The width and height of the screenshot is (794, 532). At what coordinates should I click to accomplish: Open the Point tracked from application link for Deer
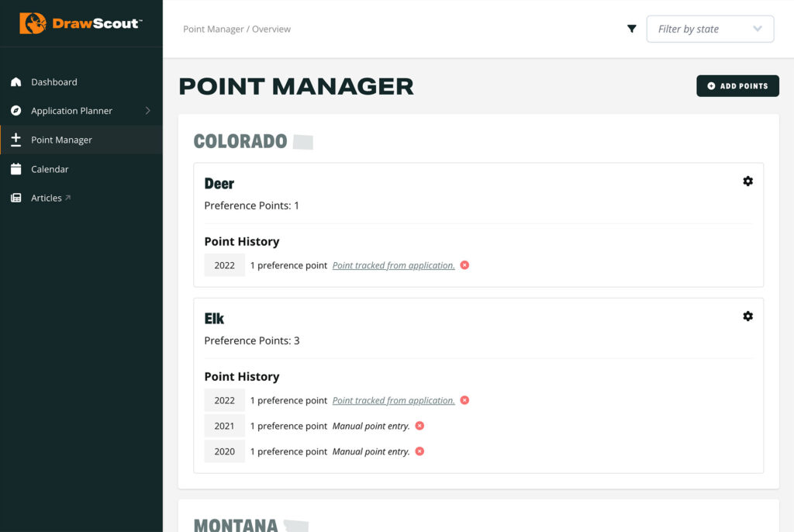click(393, 264)
